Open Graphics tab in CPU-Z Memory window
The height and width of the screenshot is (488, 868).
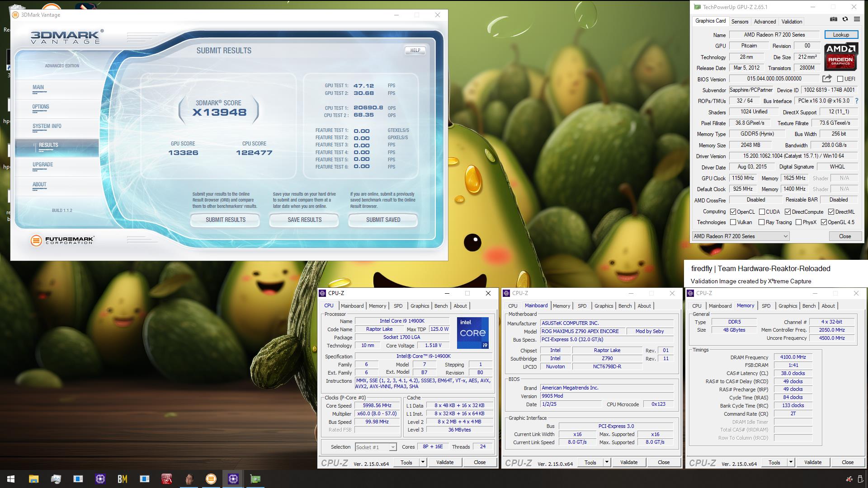coord(788,306)
